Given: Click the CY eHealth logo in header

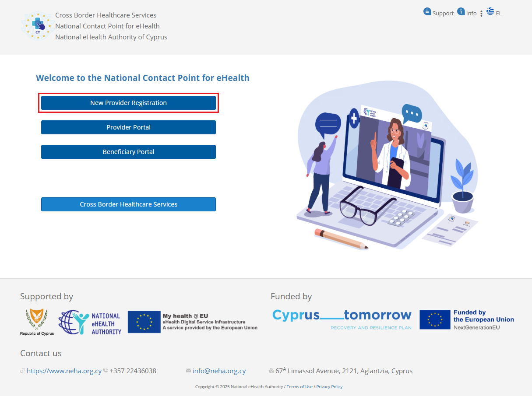Looking at the screenshot, I should point(38,26).
